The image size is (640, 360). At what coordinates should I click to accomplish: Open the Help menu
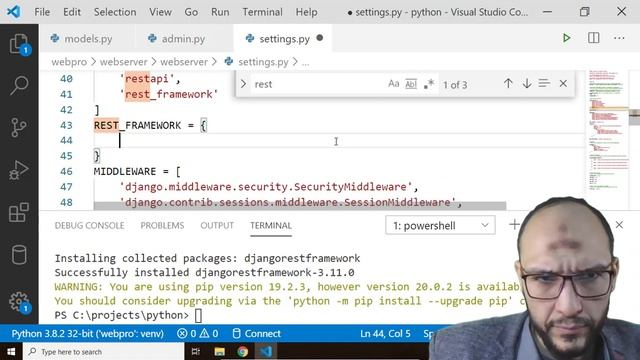pos(306,12)
